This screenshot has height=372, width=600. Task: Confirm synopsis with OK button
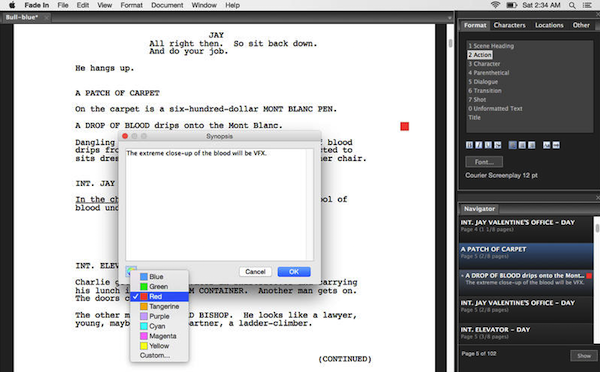click(x=294, y=272)
